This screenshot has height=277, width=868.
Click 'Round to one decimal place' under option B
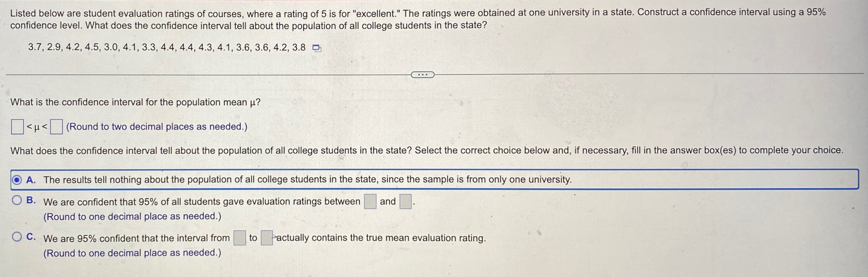click(132, 216)
